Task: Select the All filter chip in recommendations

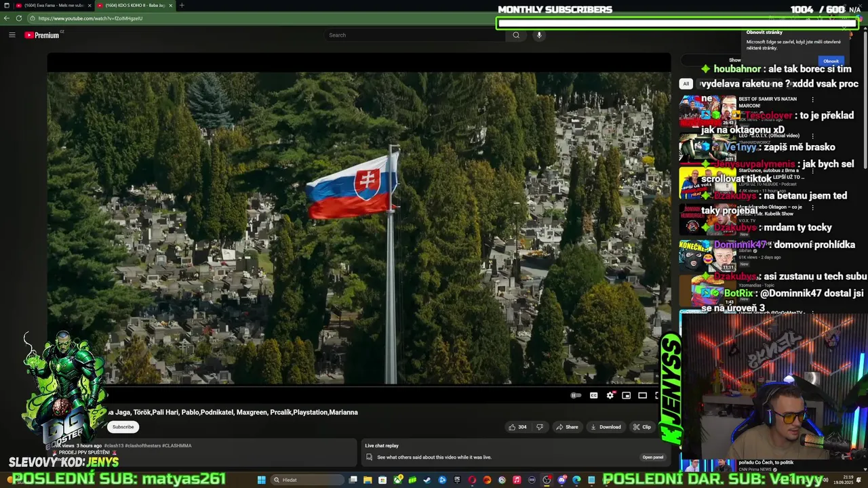Action: pyautogui.click(x=686, y=83)
